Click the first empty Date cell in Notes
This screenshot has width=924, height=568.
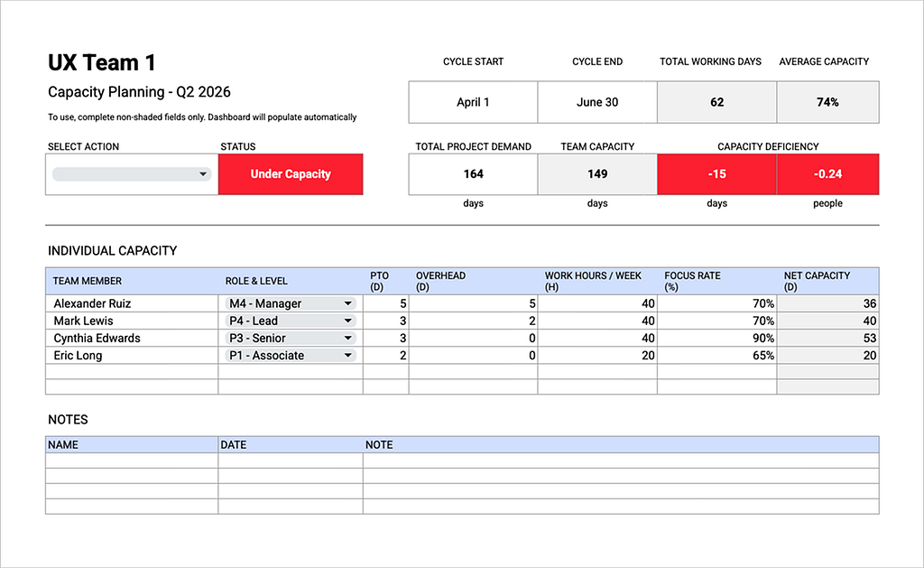289,461
